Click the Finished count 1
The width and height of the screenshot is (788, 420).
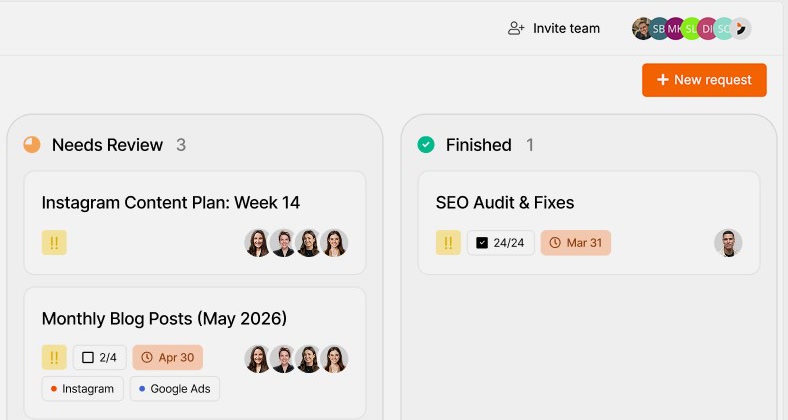530,145
